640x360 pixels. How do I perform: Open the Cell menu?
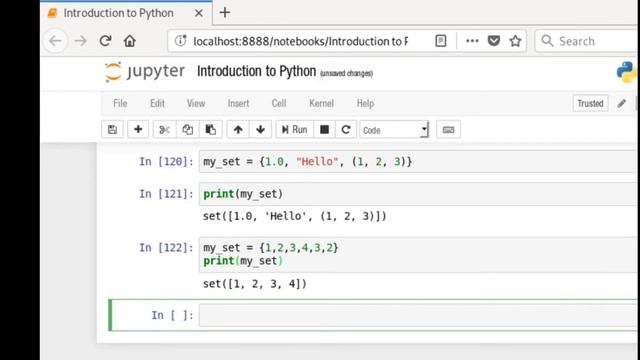279,103
